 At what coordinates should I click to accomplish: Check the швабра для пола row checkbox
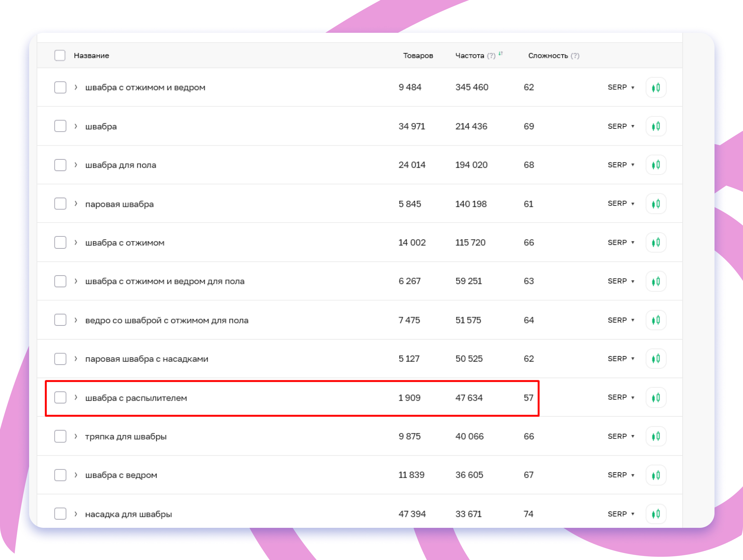point(60,165)
